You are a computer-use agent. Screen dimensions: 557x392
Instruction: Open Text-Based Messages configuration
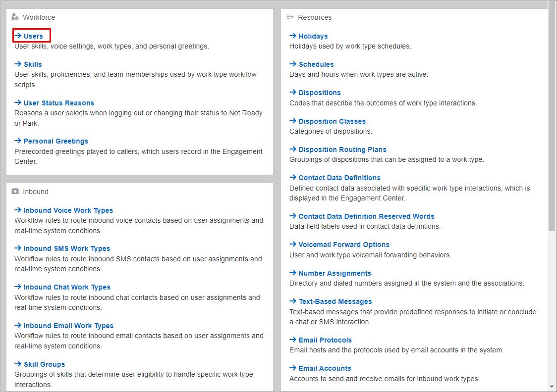pyautogui.click(x=335, y=301)
